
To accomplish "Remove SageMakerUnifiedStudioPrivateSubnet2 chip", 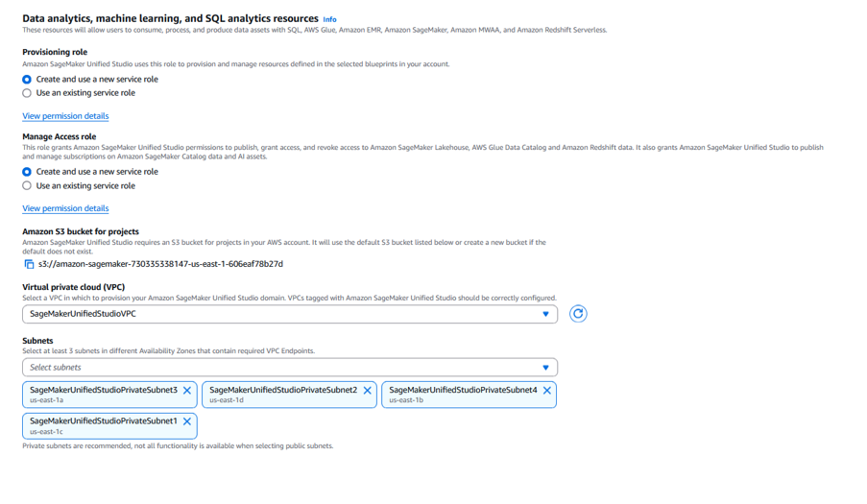I will click(367, 390).
